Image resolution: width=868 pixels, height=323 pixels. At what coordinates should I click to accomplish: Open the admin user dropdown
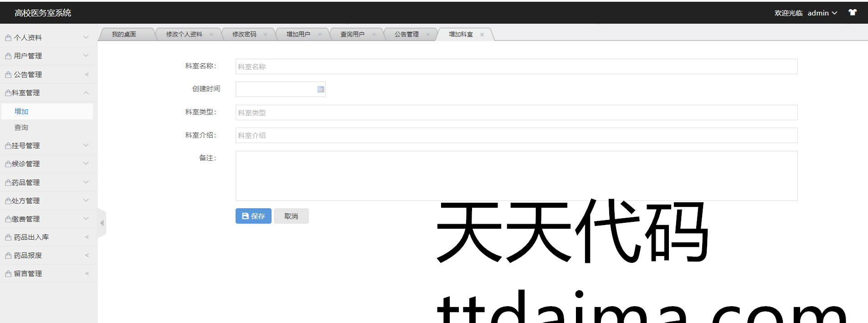click(822, 13)
